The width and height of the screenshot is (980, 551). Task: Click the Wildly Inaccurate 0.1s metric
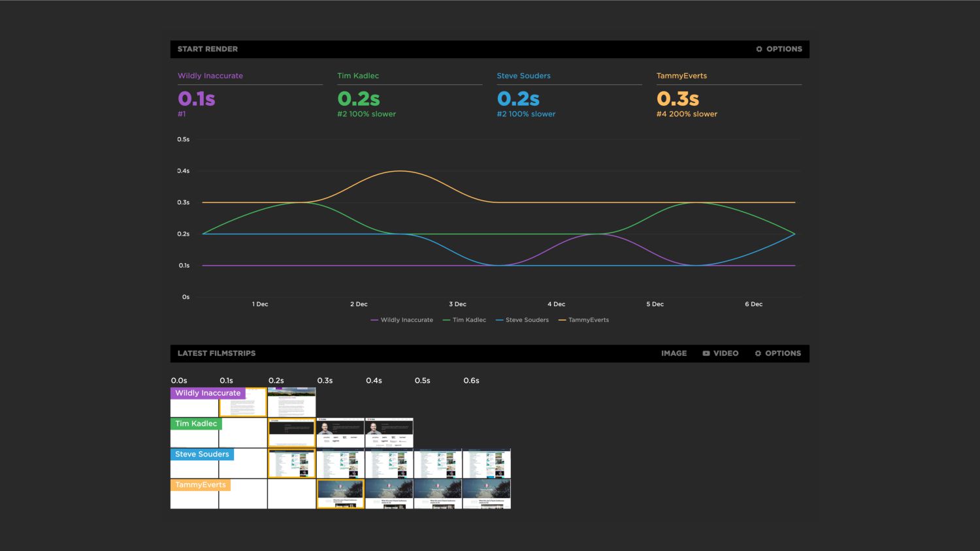196,99
